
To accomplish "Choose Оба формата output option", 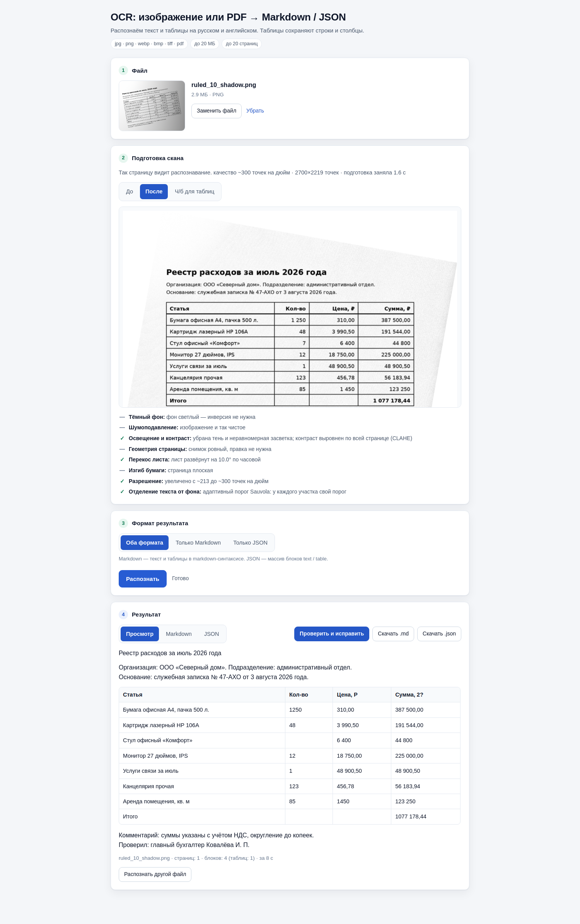I will pyautogui.click(x=145, y=543).
